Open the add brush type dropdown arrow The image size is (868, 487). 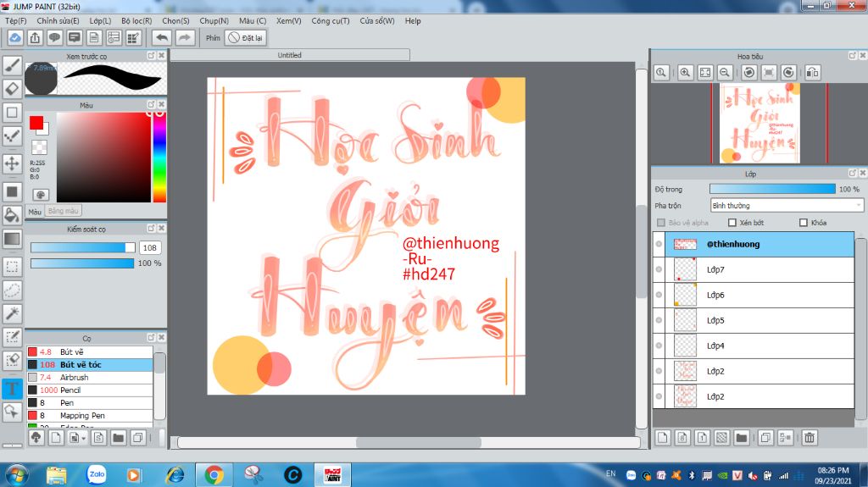tap(84, 439)
